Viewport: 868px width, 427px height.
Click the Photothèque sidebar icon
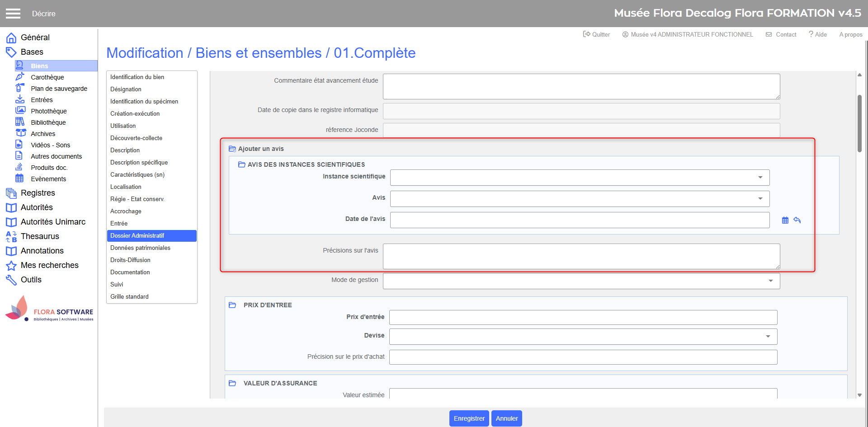point(20,111)
